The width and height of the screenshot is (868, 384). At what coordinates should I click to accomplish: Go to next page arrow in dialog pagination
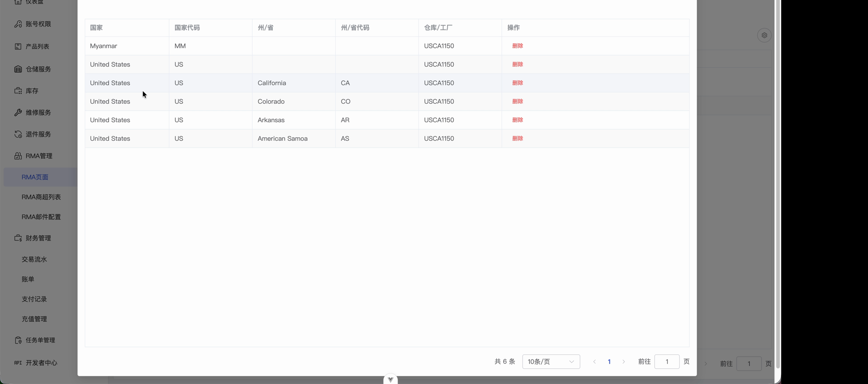click(x=624, y=362)
